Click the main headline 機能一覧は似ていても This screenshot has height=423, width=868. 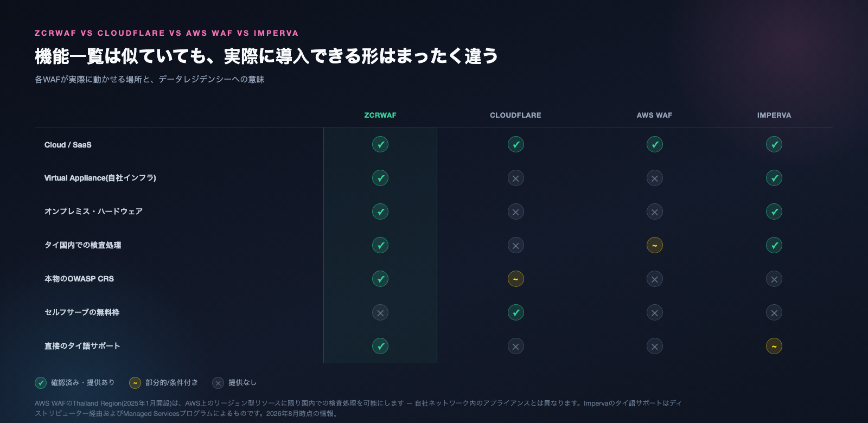tap(266, 56)
